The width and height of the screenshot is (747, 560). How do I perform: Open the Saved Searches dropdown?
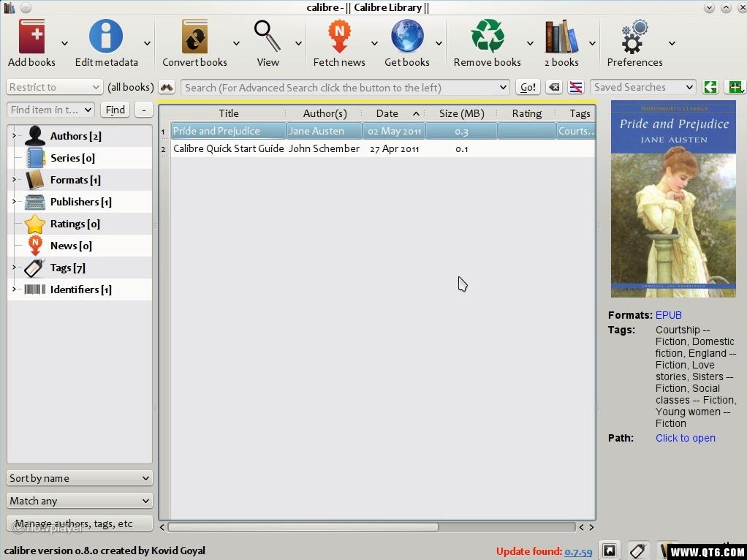(642, 87)
